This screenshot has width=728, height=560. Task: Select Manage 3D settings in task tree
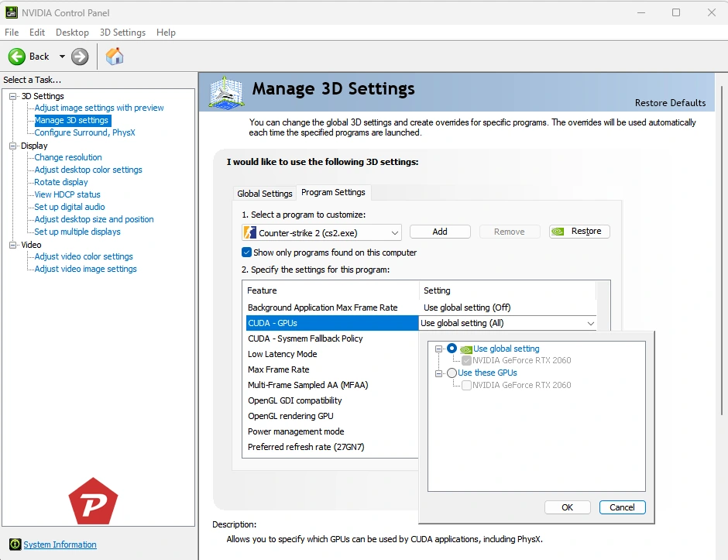(71, 120)
